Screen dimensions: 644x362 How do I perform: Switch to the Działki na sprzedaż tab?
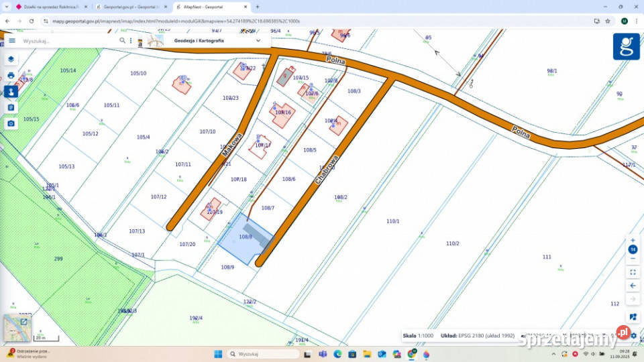pos(50,7)
